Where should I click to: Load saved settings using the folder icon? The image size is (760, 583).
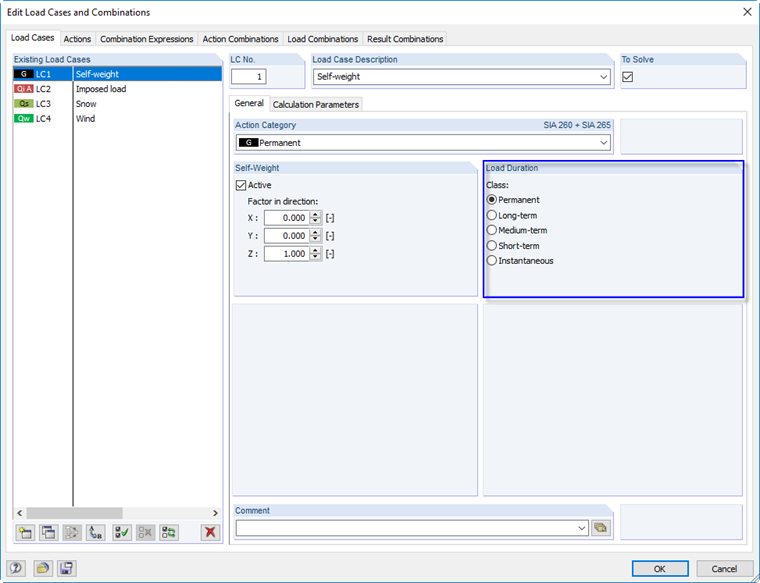[x=43, y=568]
